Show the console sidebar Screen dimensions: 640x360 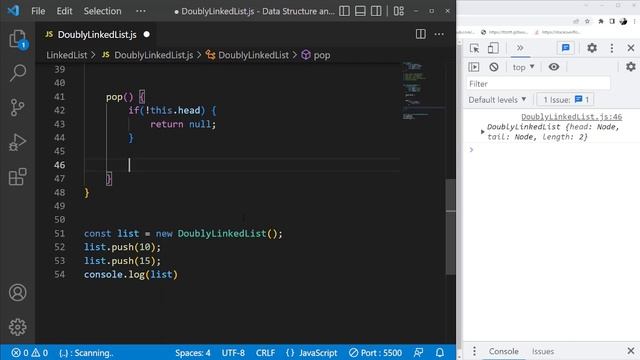(474, 67)
